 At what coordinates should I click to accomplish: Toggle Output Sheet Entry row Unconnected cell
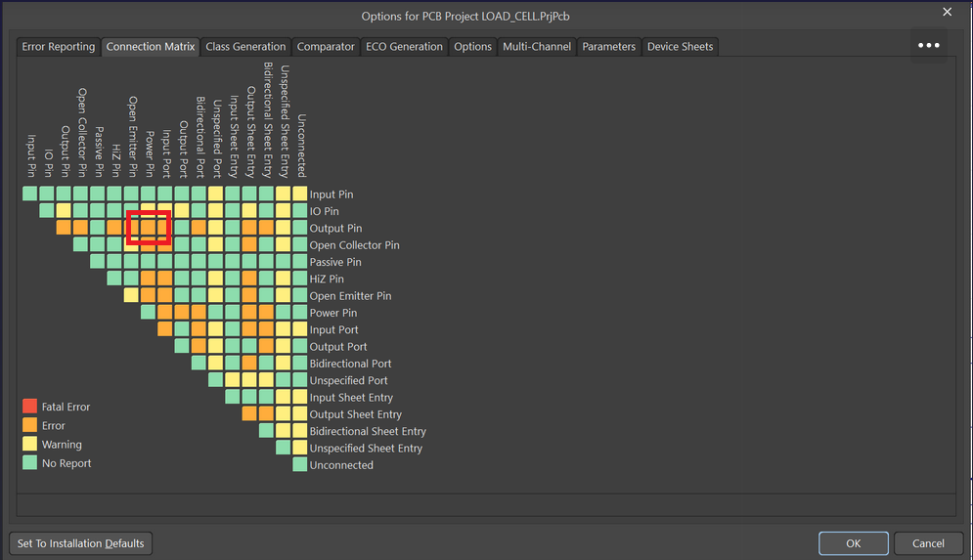tap(299, 413)
